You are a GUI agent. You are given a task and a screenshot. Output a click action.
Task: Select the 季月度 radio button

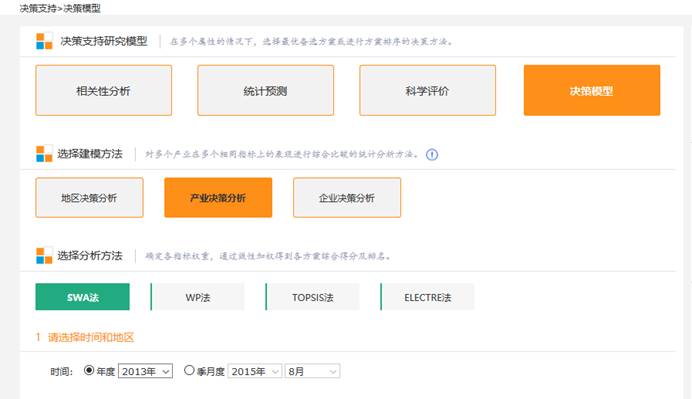pos(189,370)
